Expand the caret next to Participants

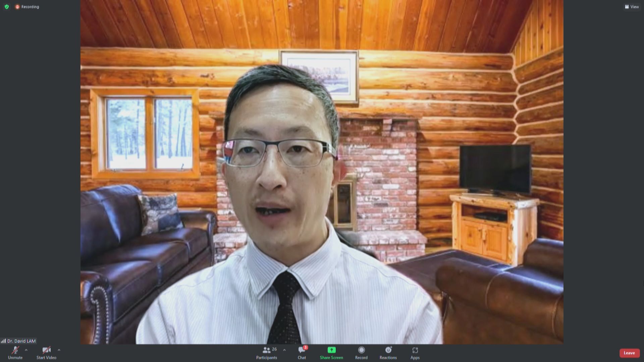coord(284,350)
